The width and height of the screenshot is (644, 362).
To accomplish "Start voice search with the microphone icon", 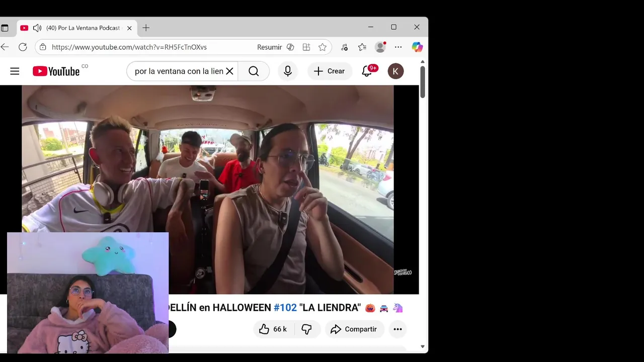I will [288, 71].
